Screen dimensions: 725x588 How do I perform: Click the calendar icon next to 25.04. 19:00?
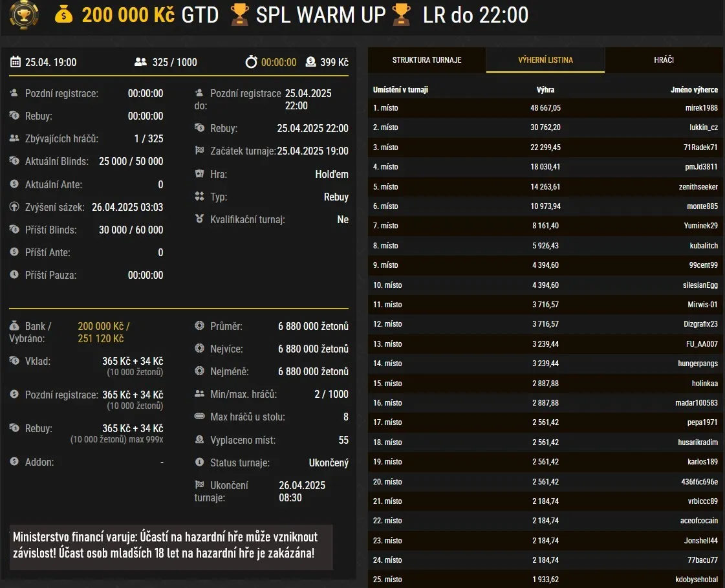pyautogui.click(x=15, y=62)
